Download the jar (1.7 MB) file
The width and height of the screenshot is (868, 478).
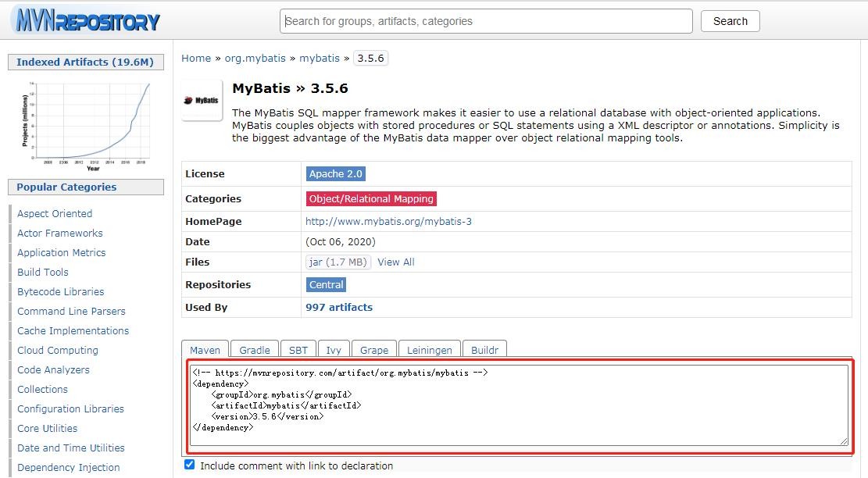click(338, 262)
